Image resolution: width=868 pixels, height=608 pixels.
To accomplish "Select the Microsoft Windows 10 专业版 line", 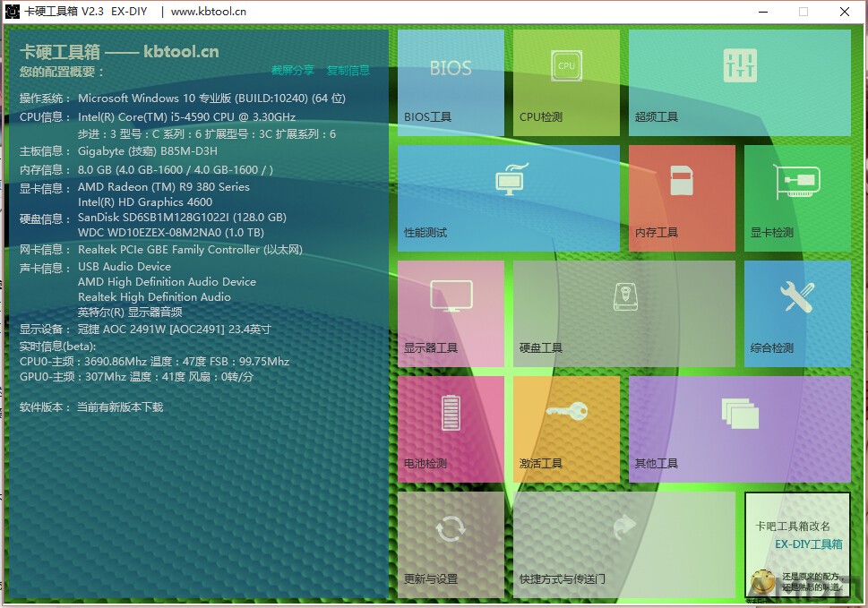I will point(211,98).
